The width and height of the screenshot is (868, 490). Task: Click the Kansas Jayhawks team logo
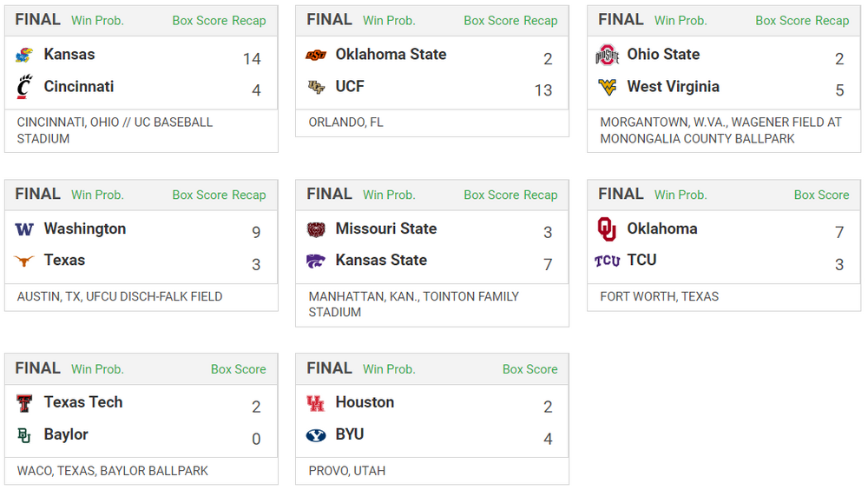tap(24, 56)
